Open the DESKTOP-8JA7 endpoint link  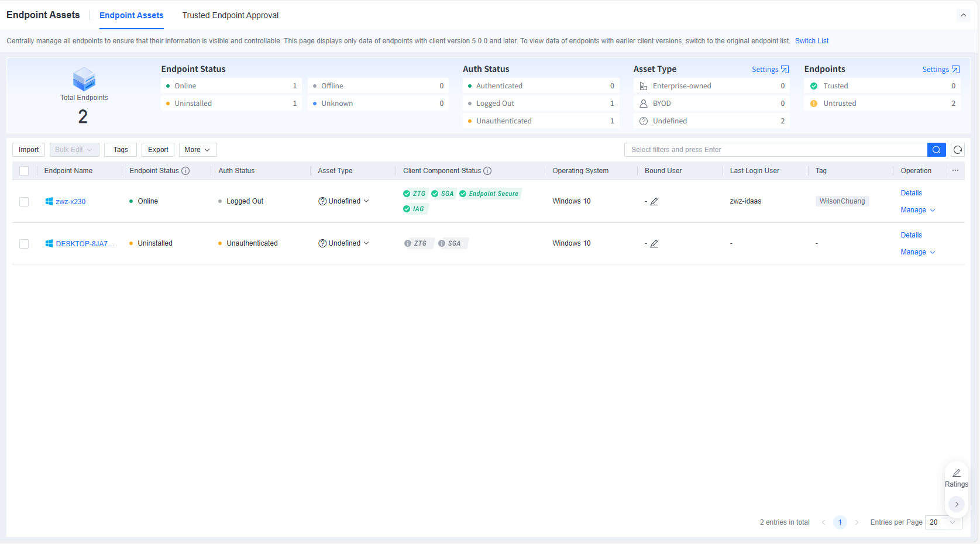coord(85,244)
